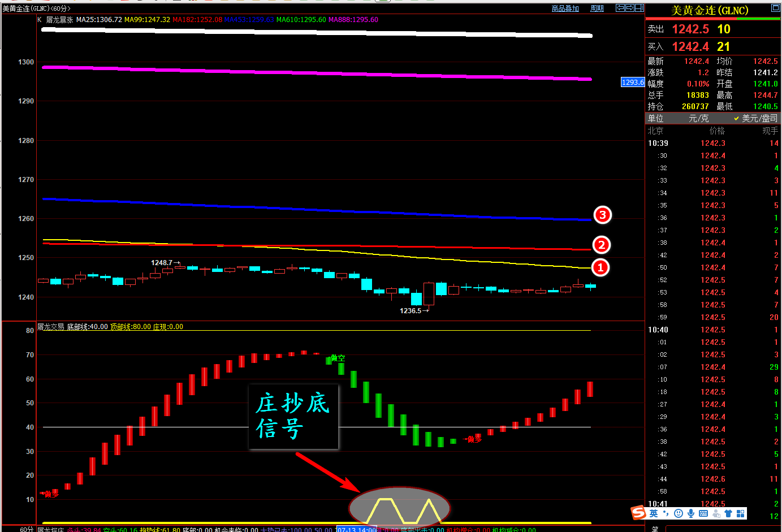782x532 pixels.
Task: Select the 元/克 unit option
Action: (x=698, y=118)
